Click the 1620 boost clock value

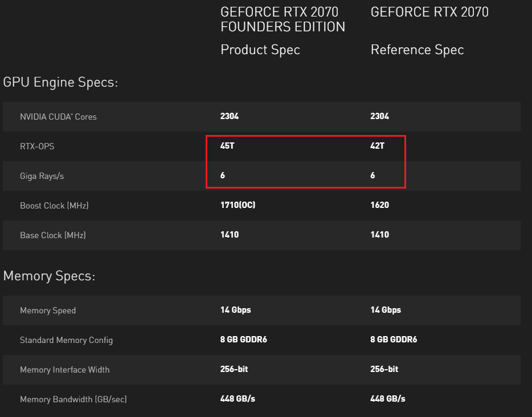379,205
